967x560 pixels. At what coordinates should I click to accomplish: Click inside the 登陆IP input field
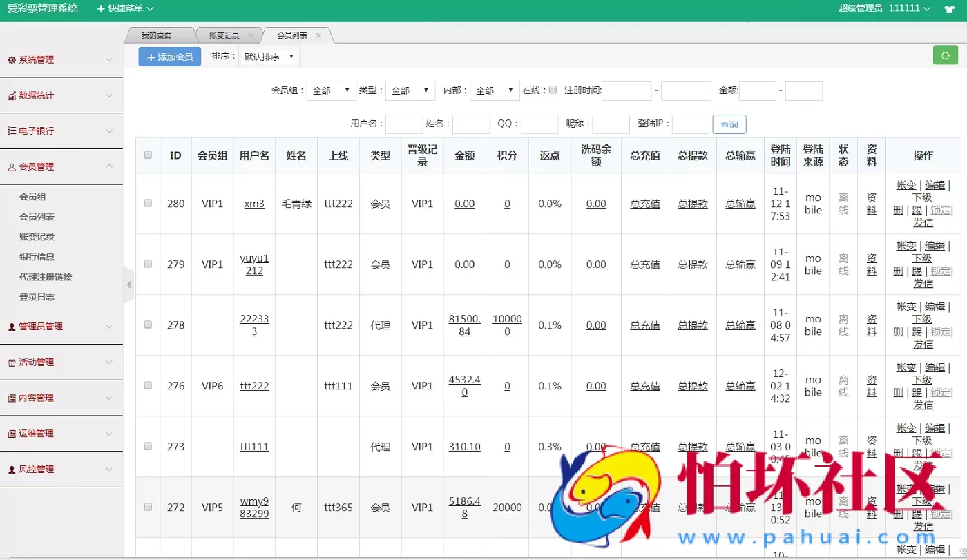click(690, 124)
